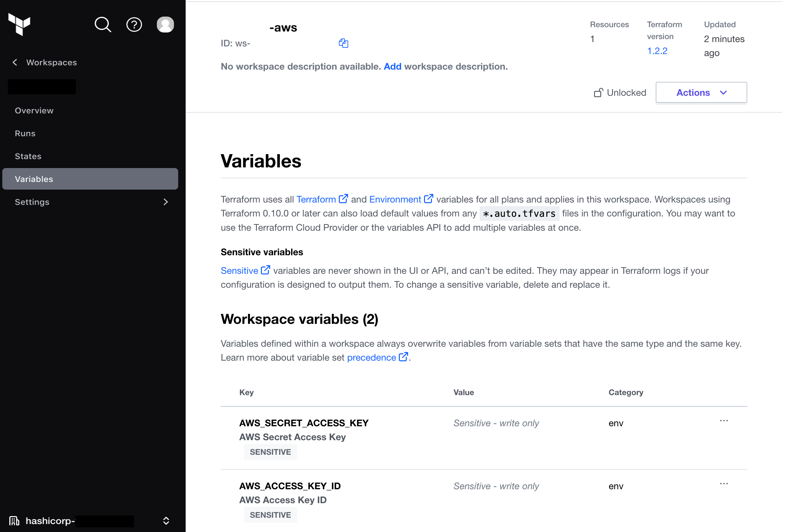The height and width of the screenshot is (532, 789).
Task: Click the user avatar icon
Action: pos(165,25)
